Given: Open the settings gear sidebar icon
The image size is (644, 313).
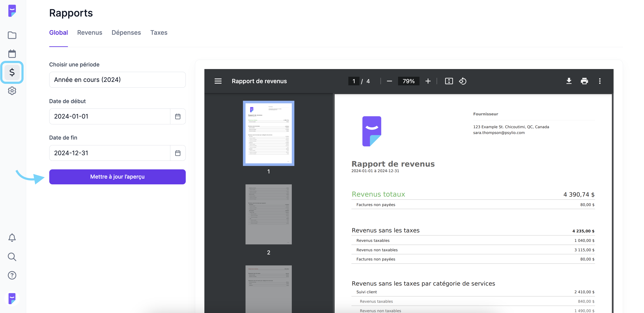Looking at the screenshot, I should (x=12, y=90).
